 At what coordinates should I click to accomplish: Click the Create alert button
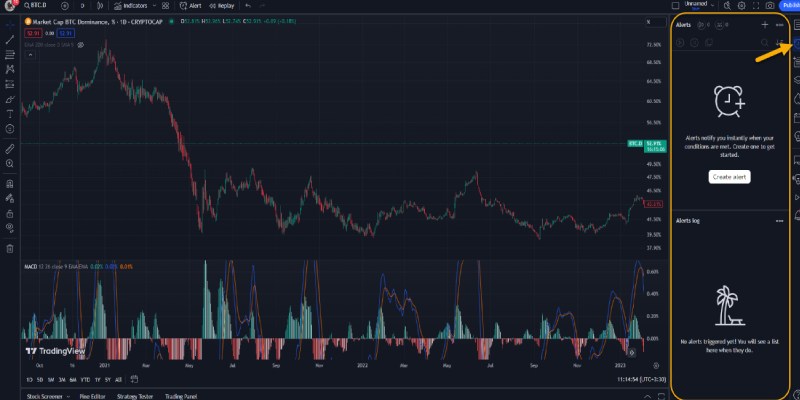point(729,176)
